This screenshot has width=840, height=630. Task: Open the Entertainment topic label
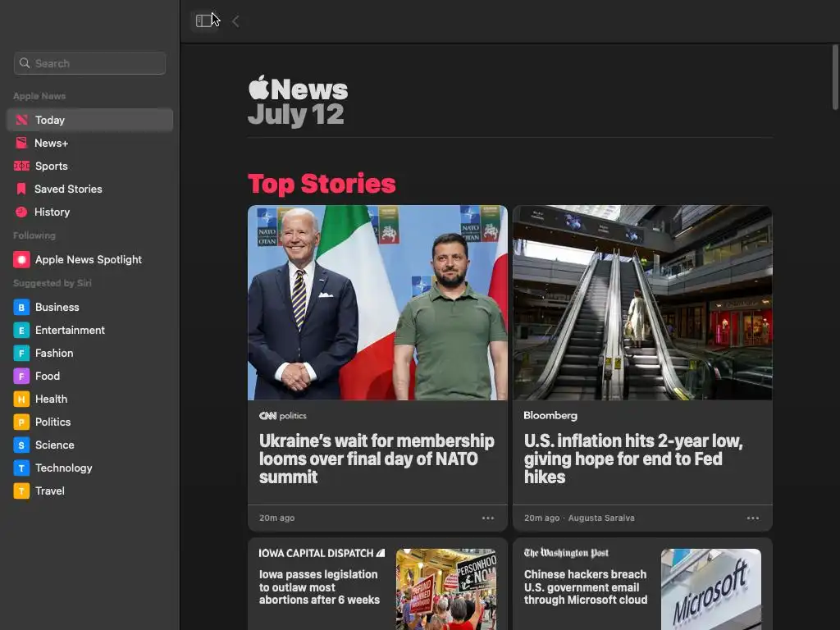pos(71,331)
